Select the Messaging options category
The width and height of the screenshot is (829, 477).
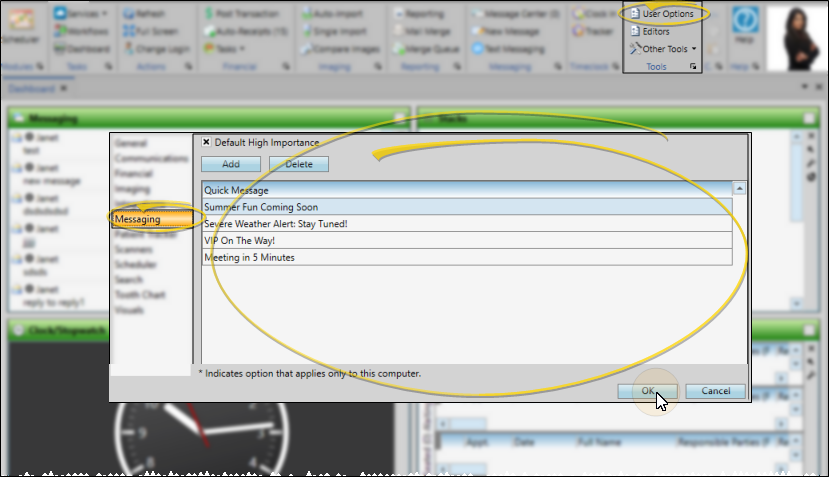138,219
